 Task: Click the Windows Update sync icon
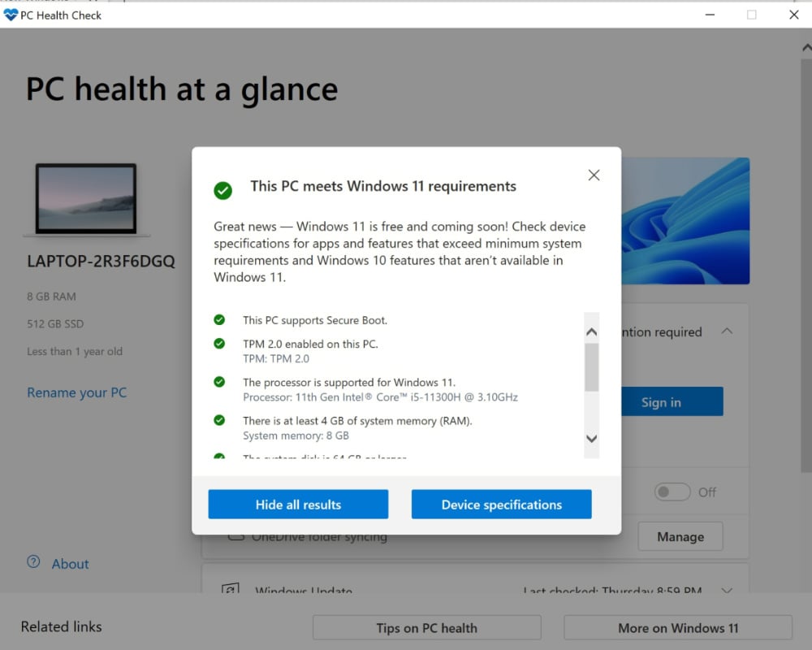[x=230, y=589]
